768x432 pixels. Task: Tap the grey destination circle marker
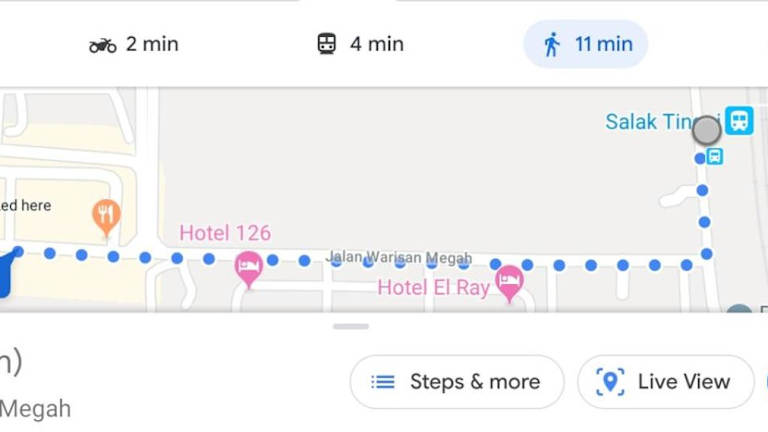click(x=706, y=130)
